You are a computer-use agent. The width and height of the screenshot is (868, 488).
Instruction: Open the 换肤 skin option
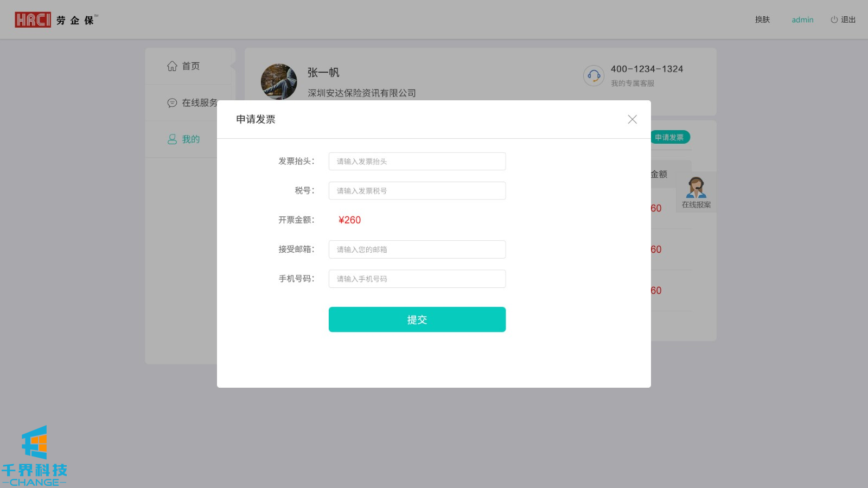[762, 20]
